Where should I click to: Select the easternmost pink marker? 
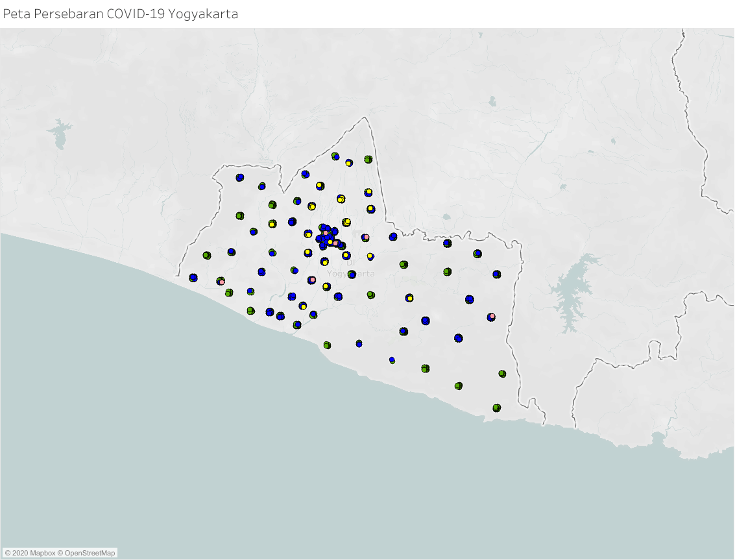(x=491, y=317)
